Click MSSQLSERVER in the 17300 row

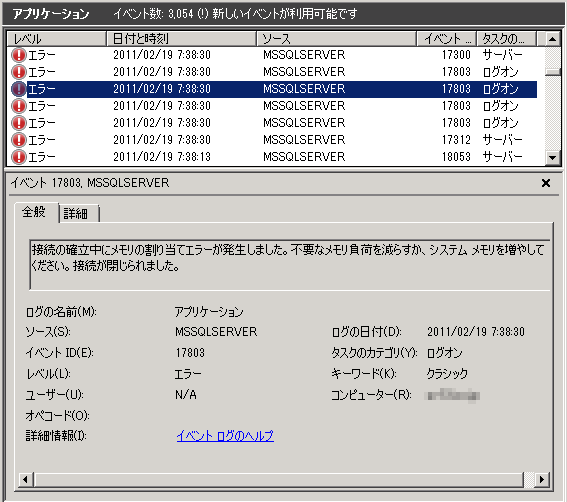(304, 55)
